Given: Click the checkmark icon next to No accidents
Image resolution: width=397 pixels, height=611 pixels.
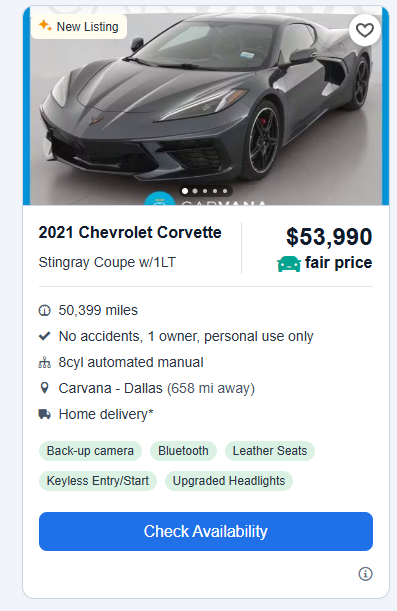Looking at the screenshot, I should click(x=44, y=336).
